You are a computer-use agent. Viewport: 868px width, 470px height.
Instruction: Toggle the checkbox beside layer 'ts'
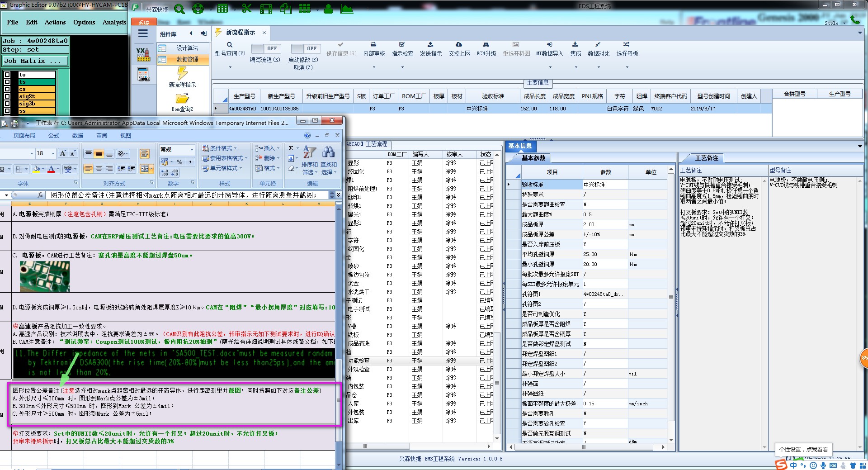(7, 82)
